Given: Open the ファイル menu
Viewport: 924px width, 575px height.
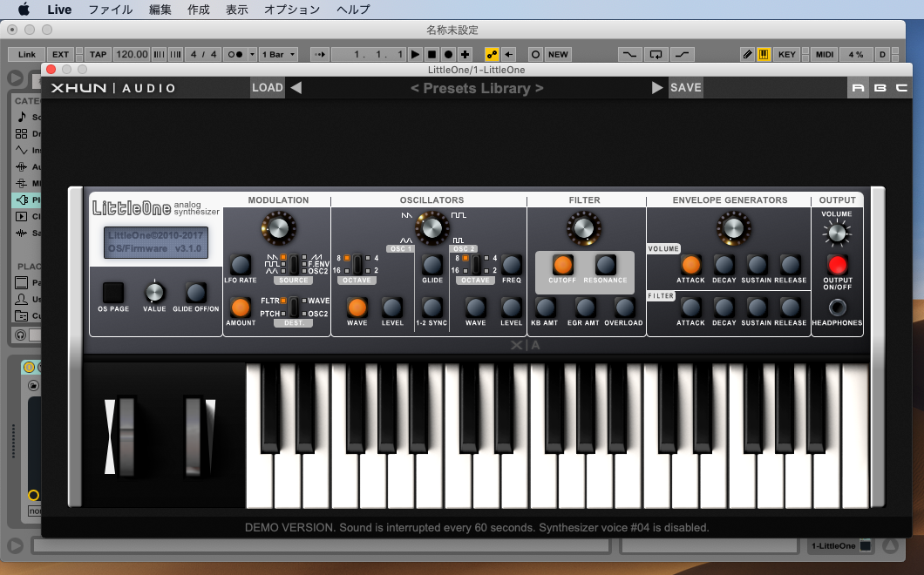Looking at the screenshot, I should (110, 10).
